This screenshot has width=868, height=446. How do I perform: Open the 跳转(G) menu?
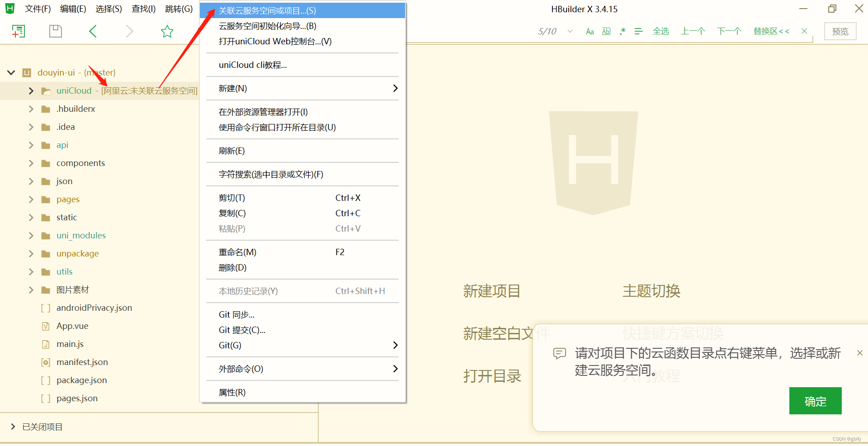click(x=179, y=9)
